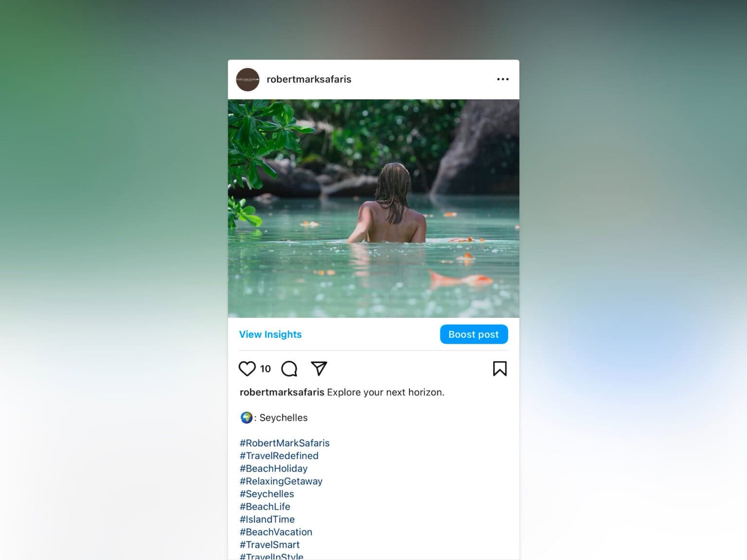747x560 pixels.
Task: Open the #BeachVacation hashtag
Action: pos(276,532)
